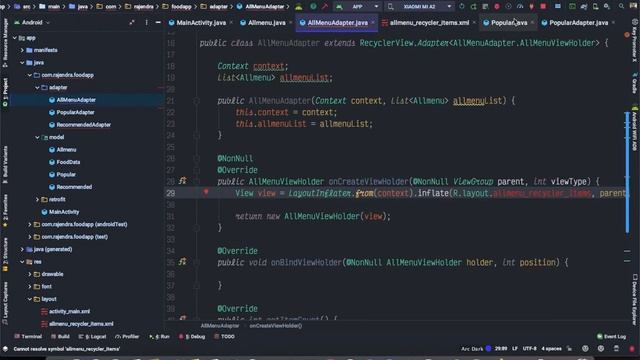
Task: Click the green Android icon before APP
Action: [339, 7]
